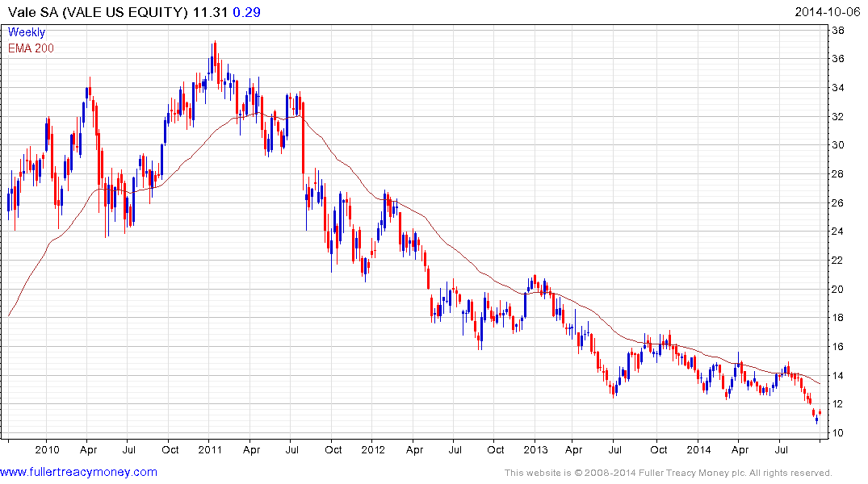Click the 14 price axis label
This screenshot has width=868, height=484.
point(838,376)
